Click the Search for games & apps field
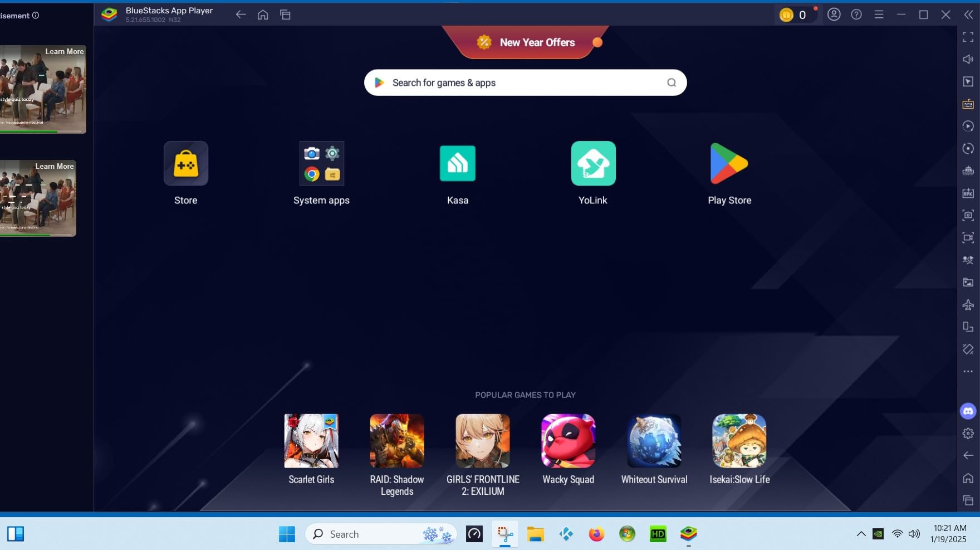Image resolution: width=980 pixels, height=550 pixels. (x=525, y=82)
